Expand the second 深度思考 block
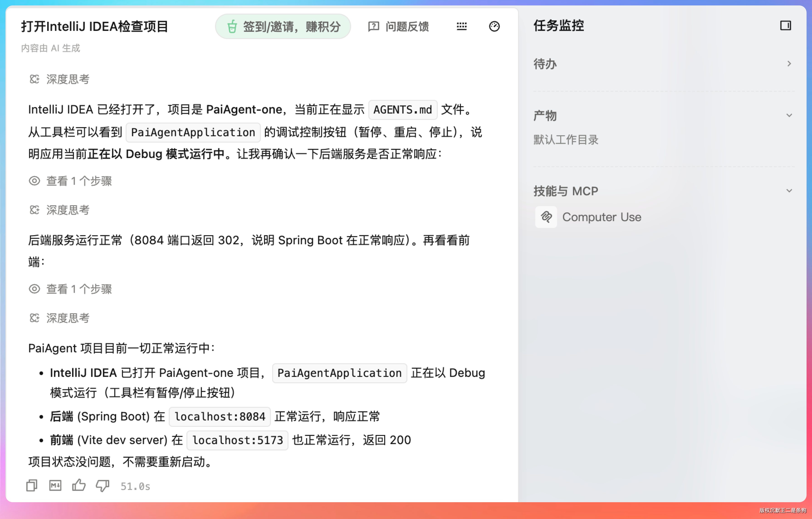The height and width of the screenshot is (519, 812). pyautogui.click(x=59, y=210)
